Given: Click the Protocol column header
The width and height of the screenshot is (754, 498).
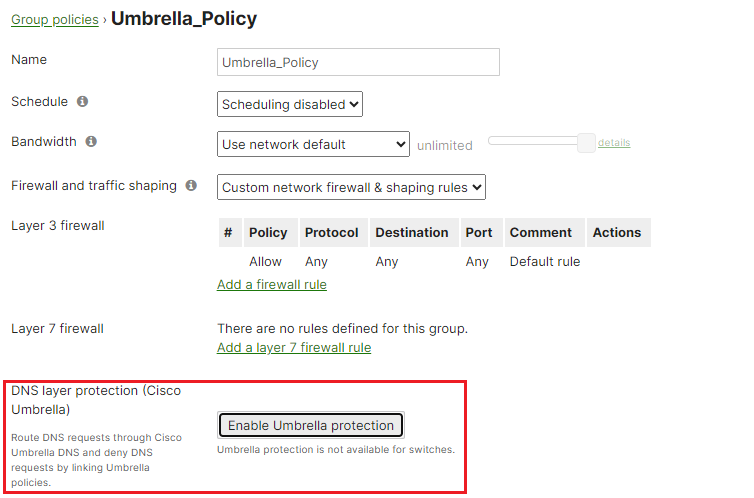Looking at the screenshot, I should click(334, 233).
